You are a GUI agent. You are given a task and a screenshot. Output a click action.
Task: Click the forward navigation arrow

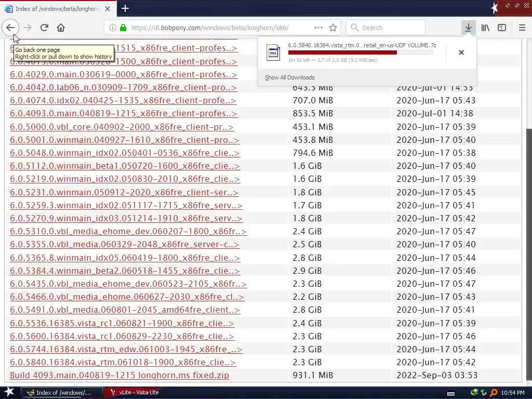[28, 28]
